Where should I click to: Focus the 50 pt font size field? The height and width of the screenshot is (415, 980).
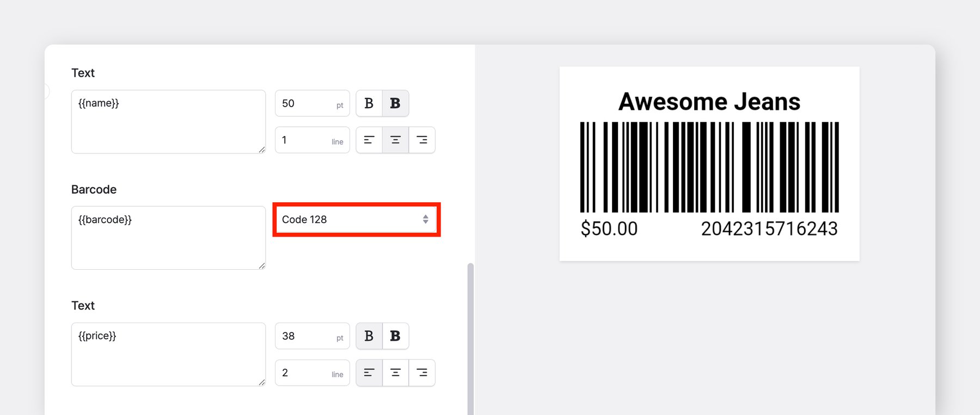point(305,103)
